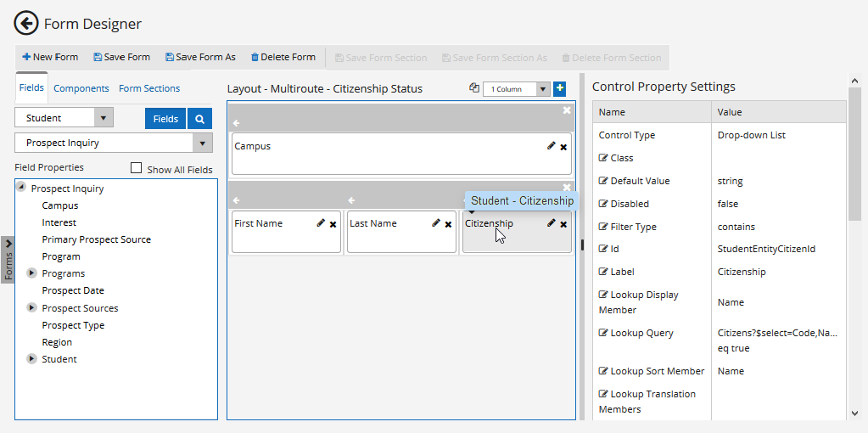Remove the Citizenship field with X icon
Screen dimensions: 868x433
[x=563, y=224]
